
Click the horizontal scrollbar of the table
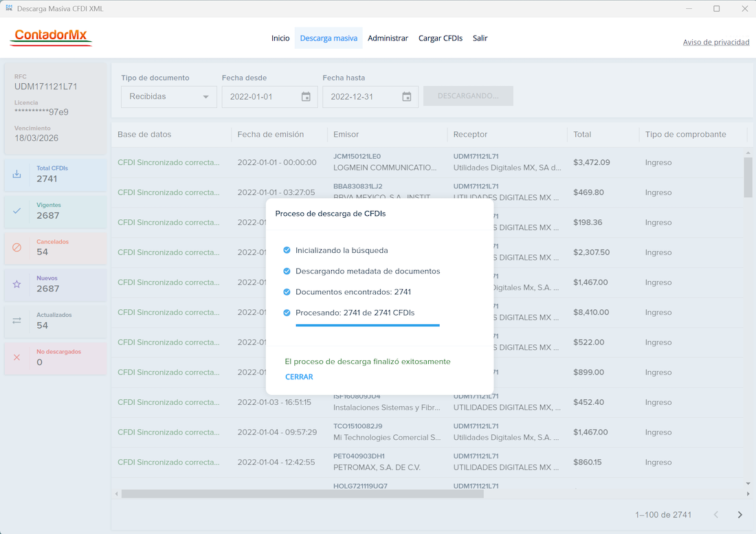tap(302, 494)
